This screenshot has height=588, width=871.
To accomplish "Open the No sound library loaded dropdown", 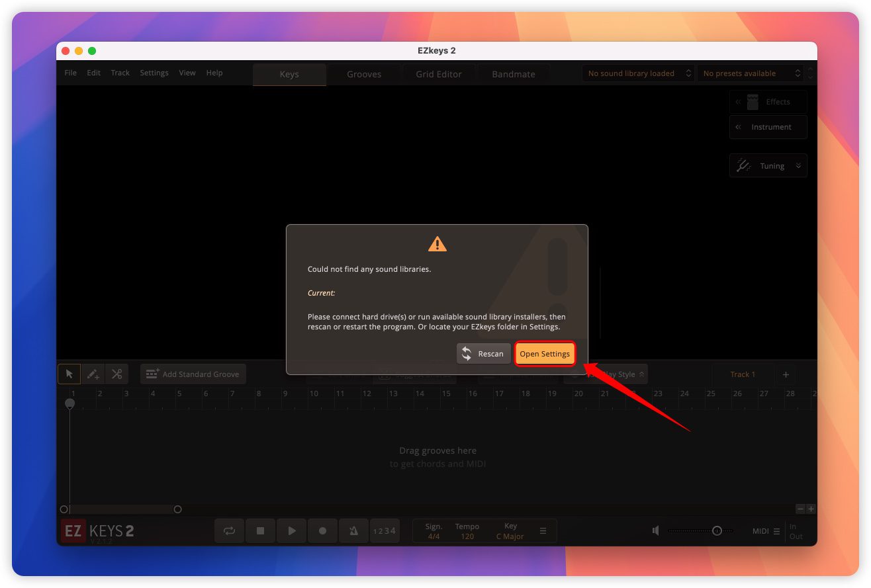I will (x=638, y=73).
